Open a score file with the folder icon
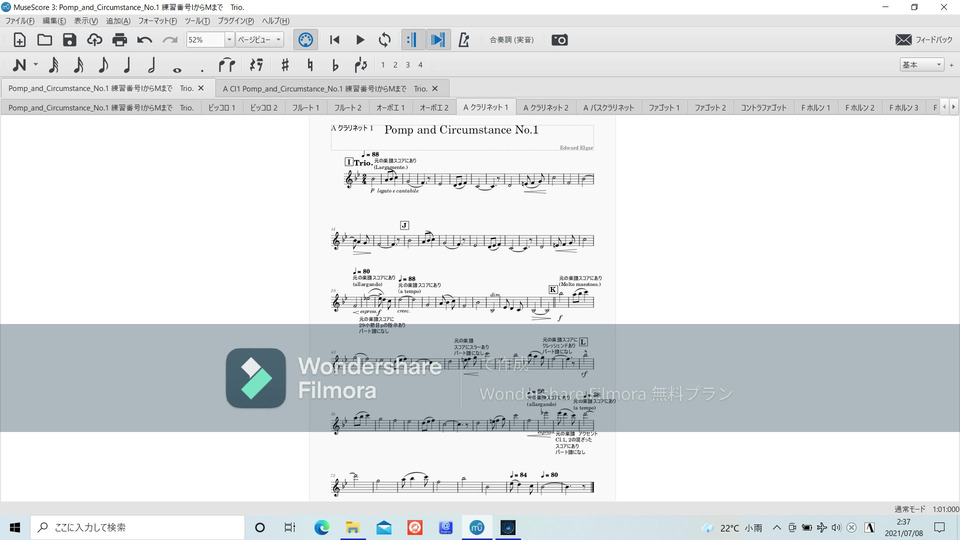 point(45,40)
